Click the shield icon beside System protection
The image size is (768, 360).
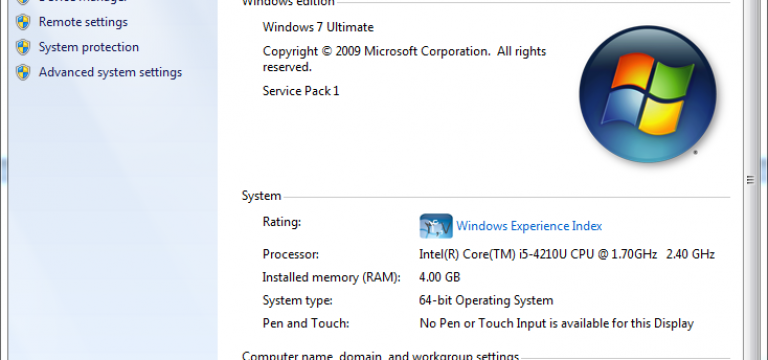tap(23, 47)
